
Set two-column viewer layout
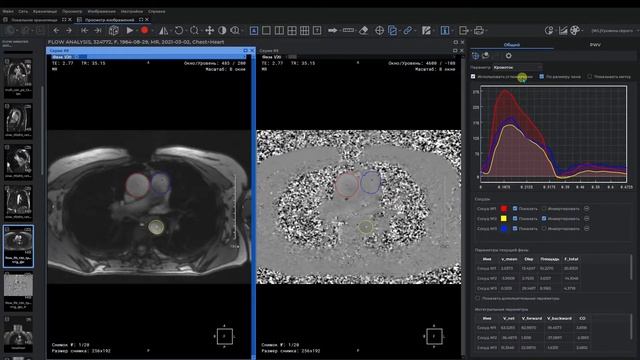(279, 31)
